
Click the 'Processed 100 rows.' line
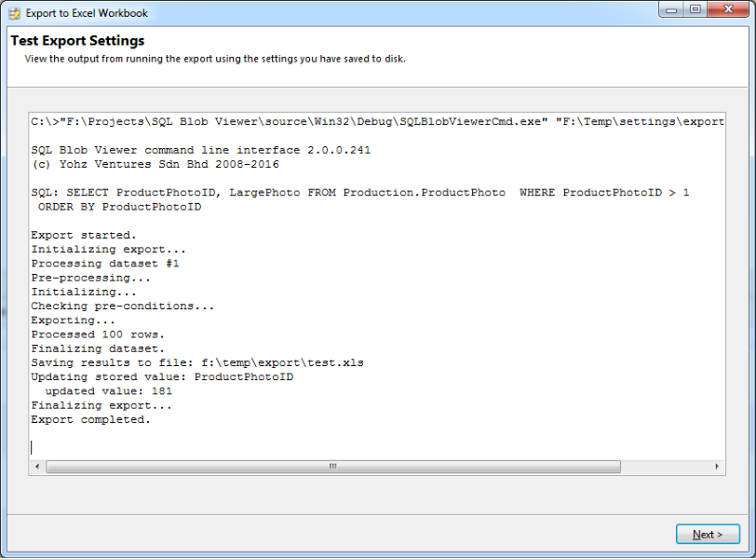98,334
